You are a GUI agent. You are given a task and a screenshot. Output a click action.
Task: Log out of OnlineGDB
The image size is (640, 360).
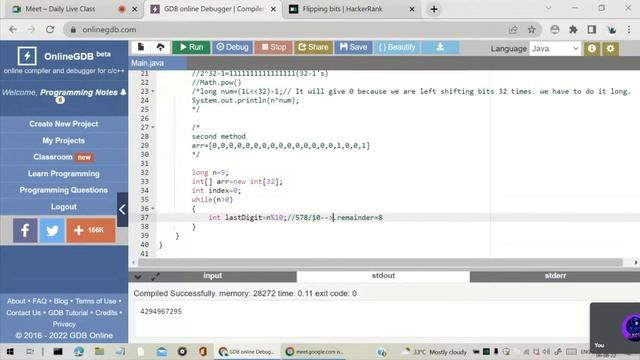coord(64,207)
